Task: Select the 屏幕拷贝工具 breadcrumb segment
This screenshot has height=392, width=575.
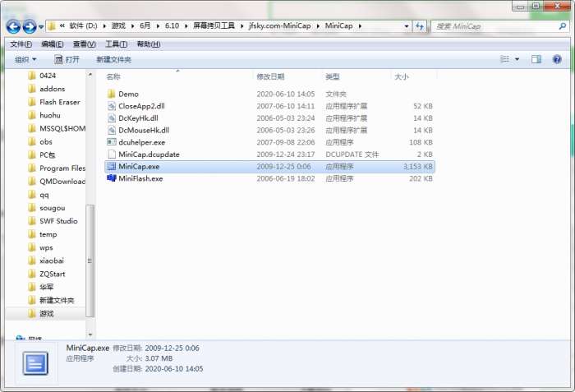Action: [214, 25]
